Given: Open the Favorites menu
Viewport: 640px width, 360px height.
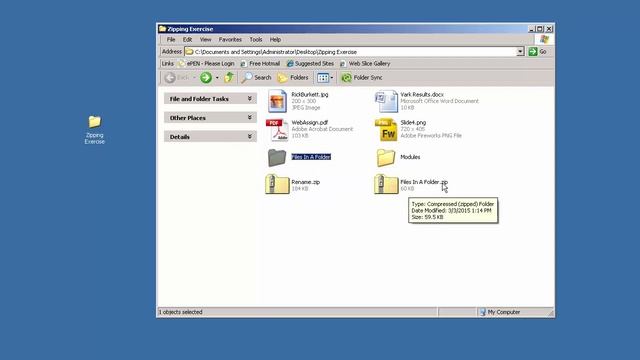Looking at the screenshot, I should click(x=230, y=40).
